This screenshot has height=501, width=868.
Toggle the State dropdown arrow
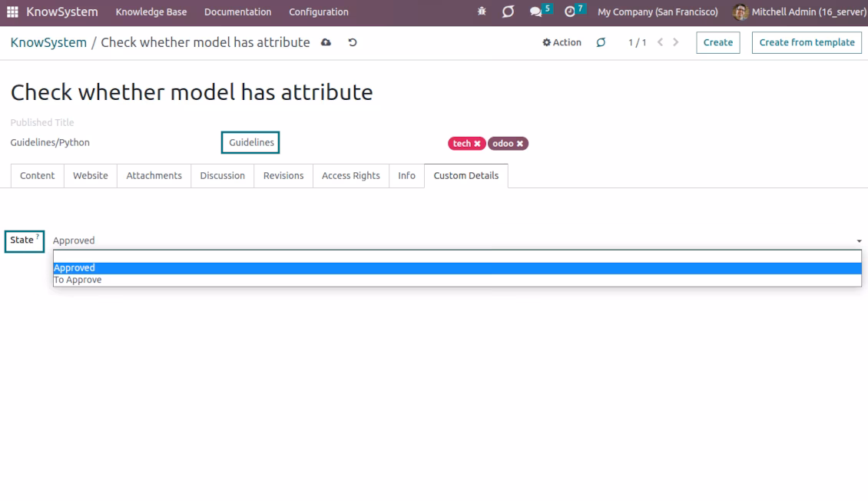point(859,241)
